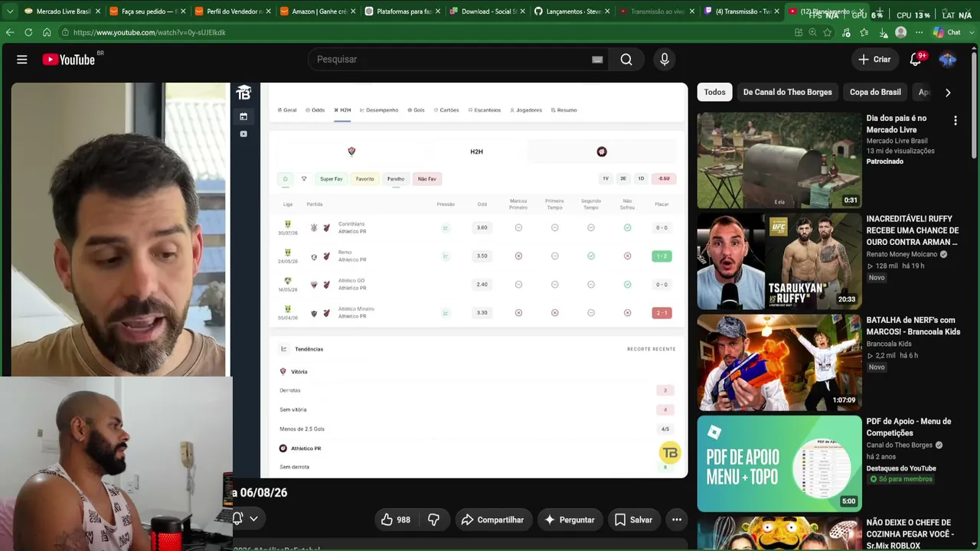Open the on-screen keyboard in search box
This screenshot has height=551, width=980.
click(597, 60)
